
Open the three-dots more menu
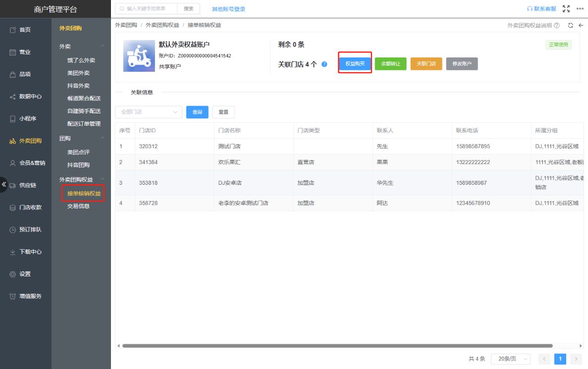click(x=580, y=8)
